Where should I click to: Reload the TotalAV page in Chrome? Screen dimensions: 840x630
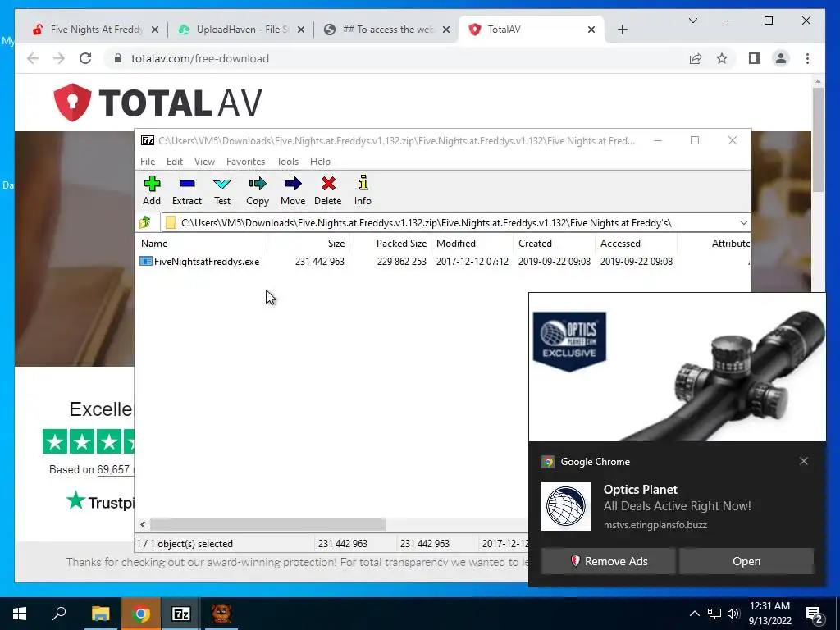pos(85,58)
